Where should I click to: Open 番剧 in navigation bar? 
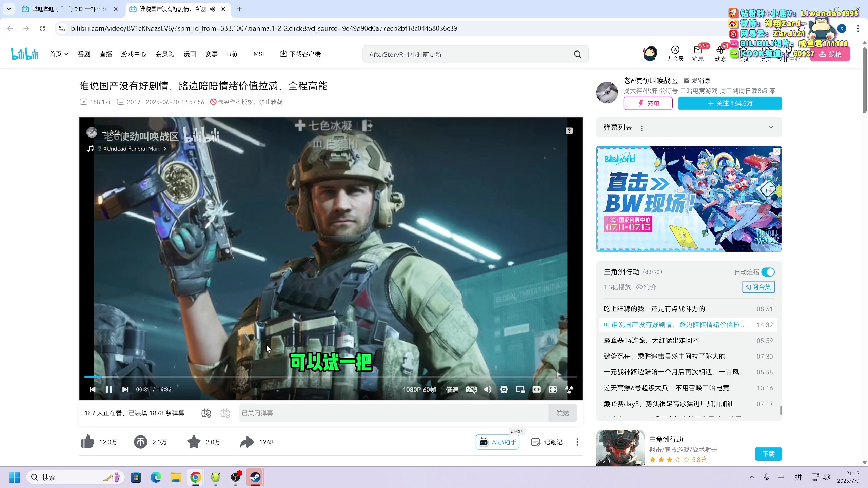click(84, 54)
